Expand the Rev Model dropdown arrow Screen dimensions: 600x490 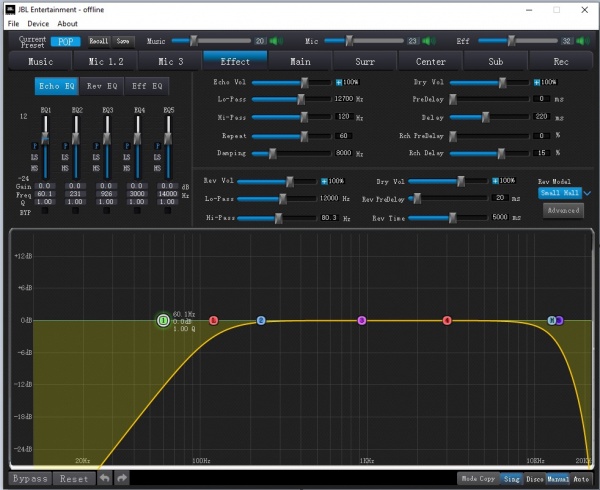coord(587,193)
